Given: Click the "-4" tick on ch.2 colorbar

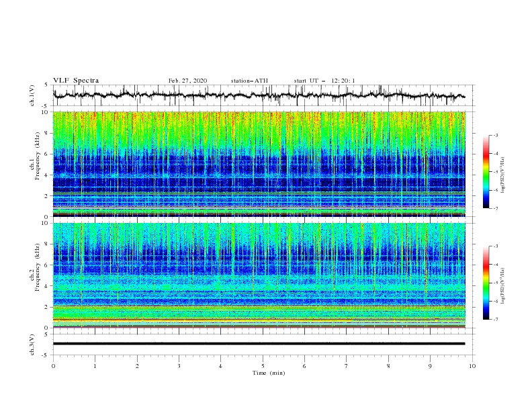Looking at the screenshot, I should 495,265.
